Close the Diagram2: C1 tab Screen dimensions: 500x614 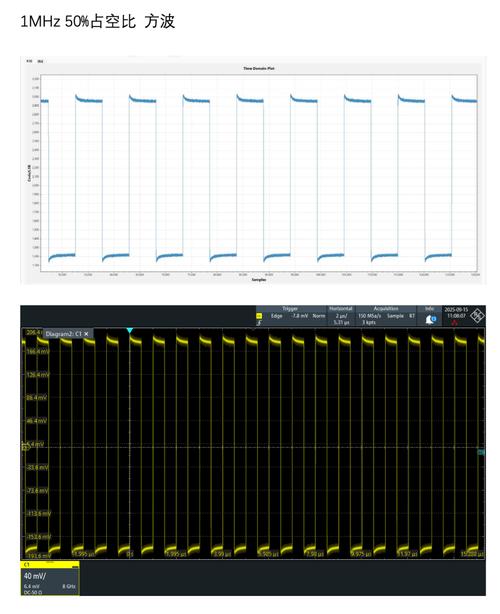tap(87, 334)
